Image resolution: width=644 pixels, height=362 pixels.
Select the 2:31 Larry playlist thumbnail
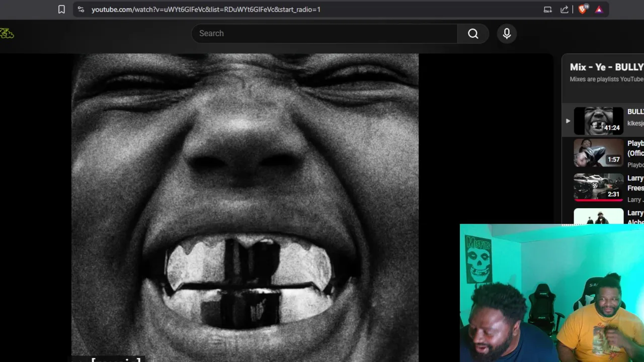(x=599, y=188)
